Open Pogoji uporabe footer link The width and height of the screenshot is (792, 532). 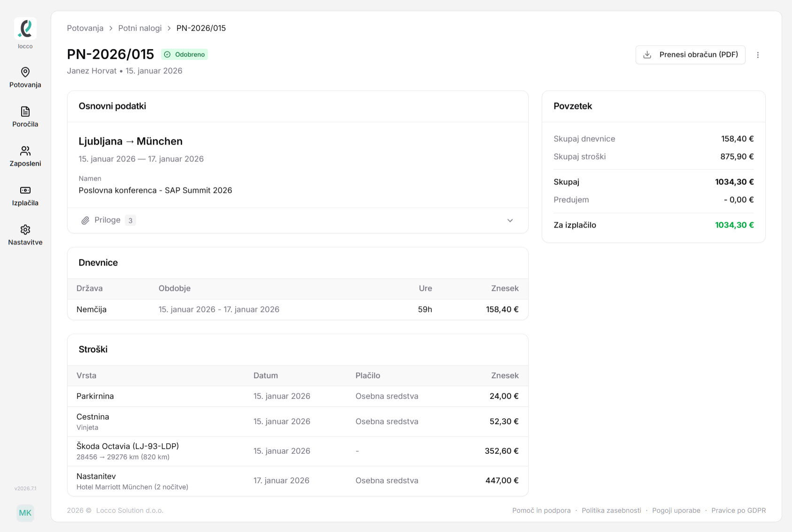[x=676, y=510]
